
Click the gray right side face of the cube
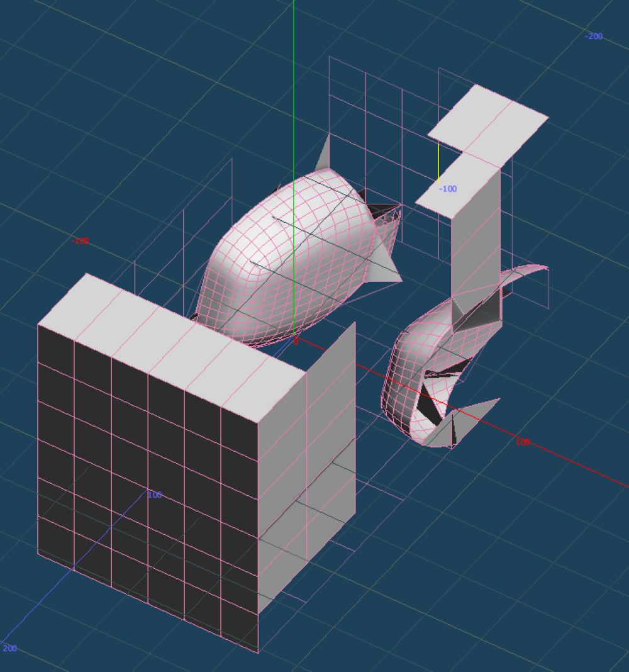[306, 478]
